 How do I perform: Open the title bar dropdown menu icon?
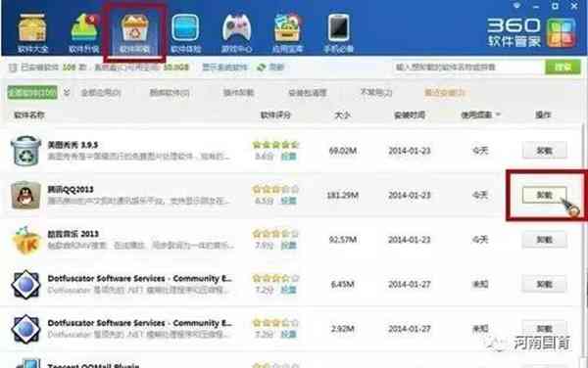coord(517,6)
